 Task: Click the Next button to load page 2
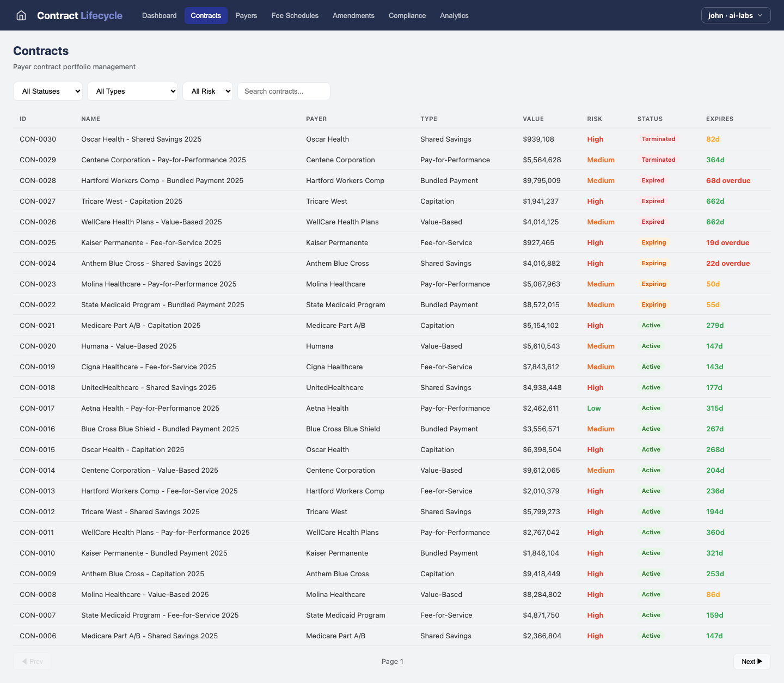751,661
